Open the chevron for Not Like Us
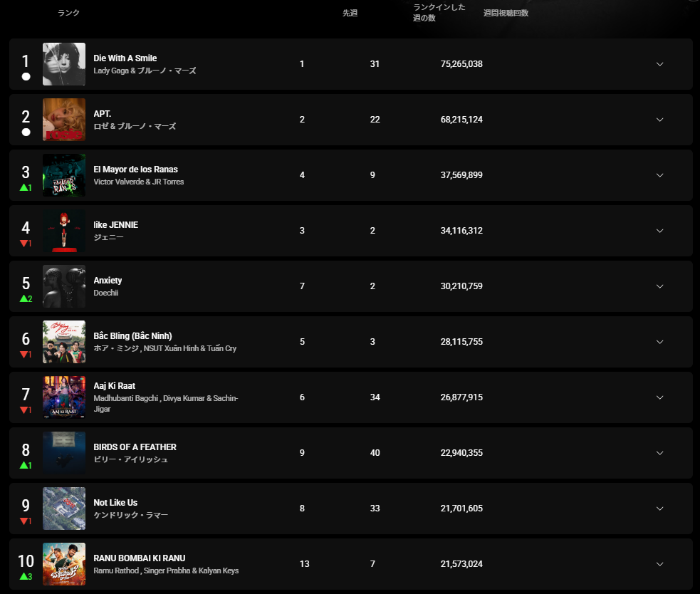Image resolution: width=700 pixels, height=594 pixels. 659,509
